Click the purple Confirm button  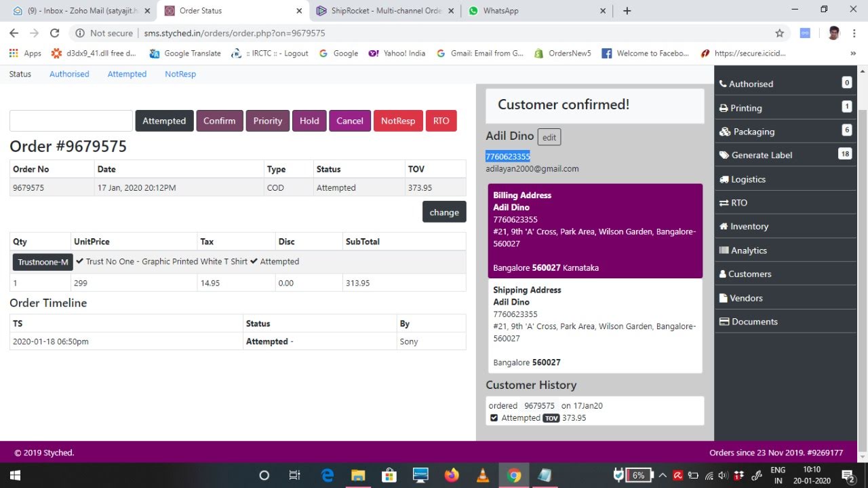(220, 121)
